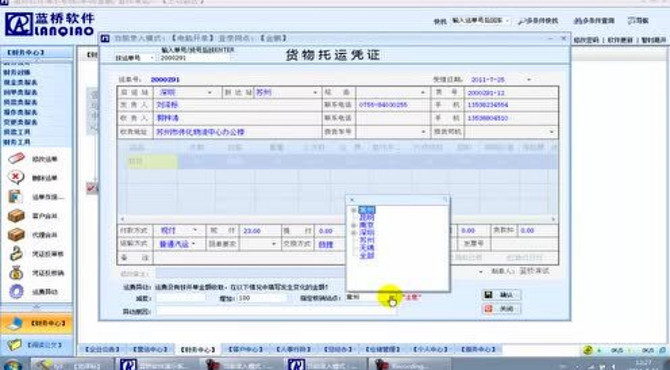Click the 导航 icon in top toolbar

coord(631,21)
